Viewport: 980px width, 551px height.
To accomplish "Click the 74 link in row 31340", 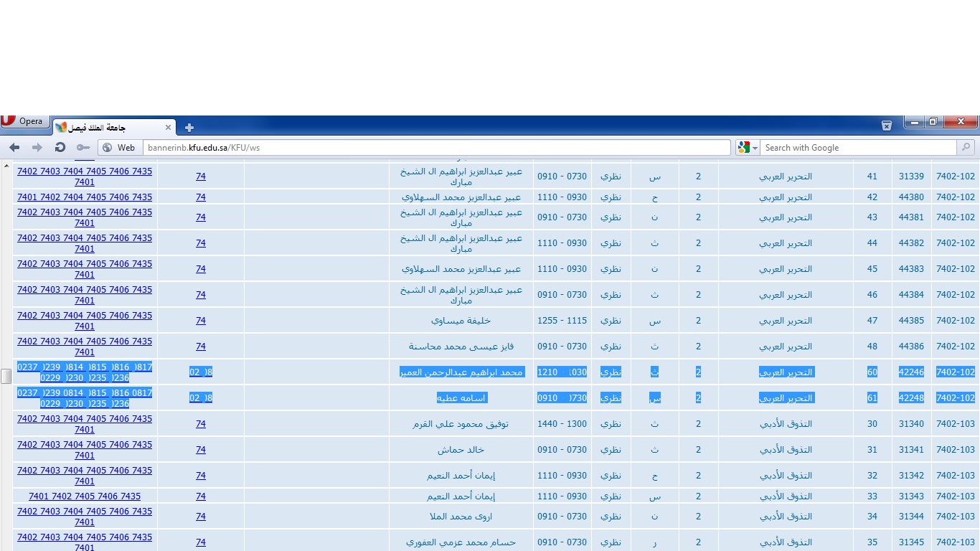I will (x=201, y=424).
